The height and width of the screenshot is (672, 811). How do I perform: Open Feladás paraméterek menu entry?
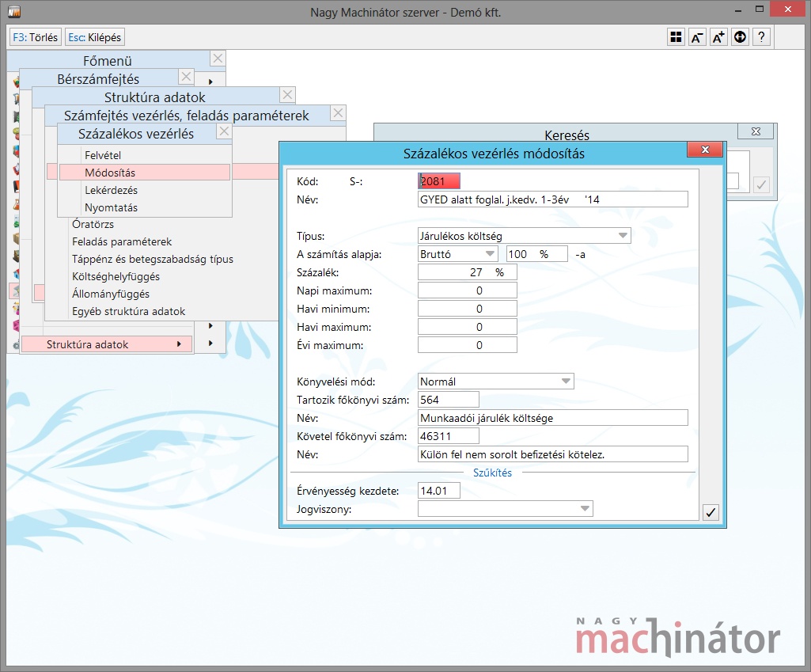click(122, 241)
